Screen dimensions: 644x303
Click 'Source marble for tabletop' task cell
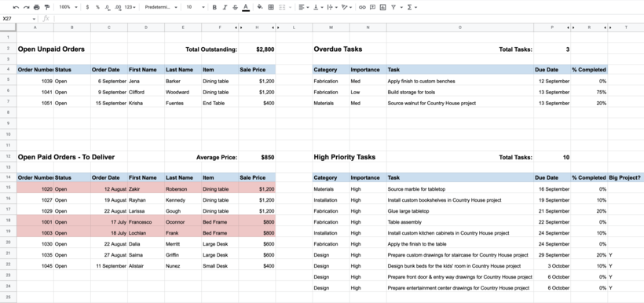[x=460, y=189]
